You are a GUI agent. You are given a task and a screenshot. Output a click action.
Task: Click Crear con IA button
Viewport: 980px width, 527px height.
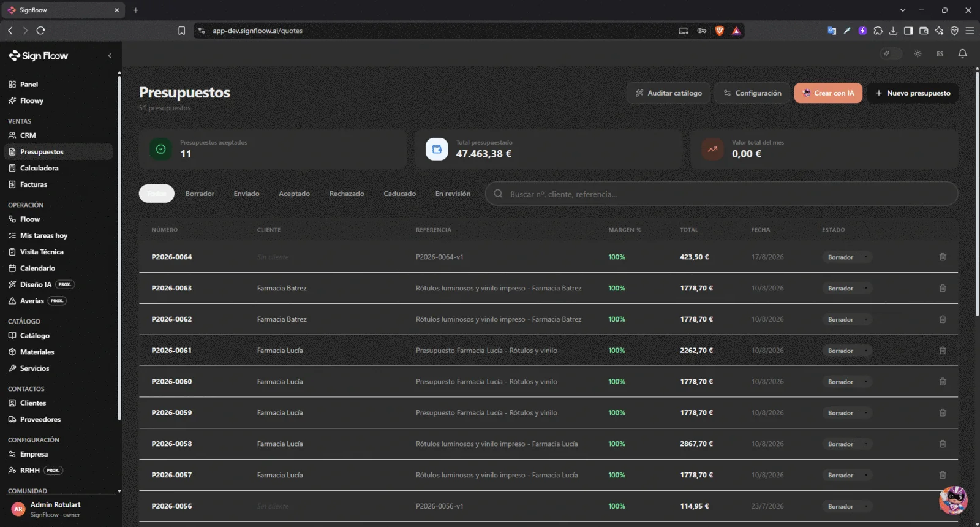(828, 93)
